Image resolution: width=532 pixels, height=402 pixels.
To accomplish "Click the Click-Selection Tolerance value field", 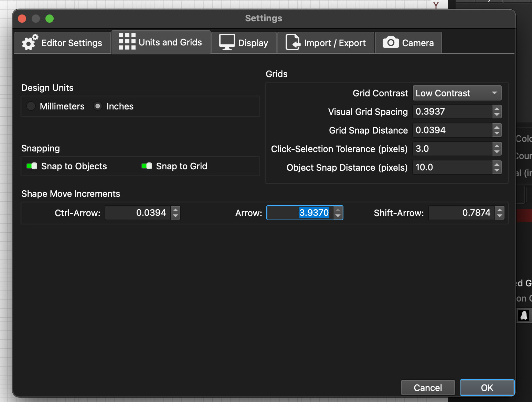I will tap(452, 149).
